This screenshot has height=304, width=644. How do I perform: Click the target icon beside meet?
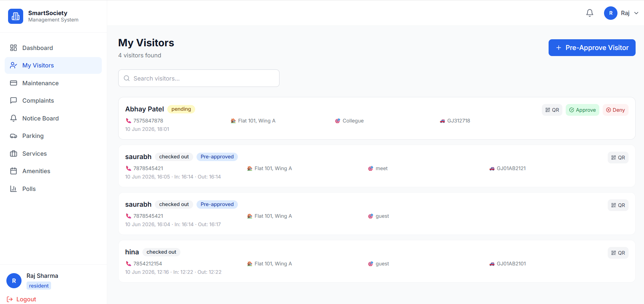371,168
